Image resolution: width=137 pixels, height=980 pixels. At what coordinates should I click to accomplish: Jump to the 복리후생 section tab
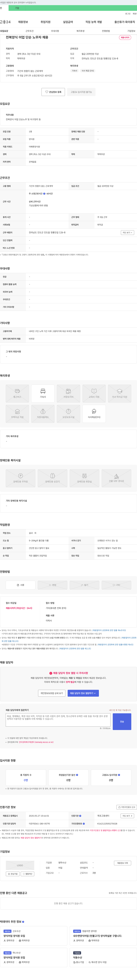pos(80,31)
